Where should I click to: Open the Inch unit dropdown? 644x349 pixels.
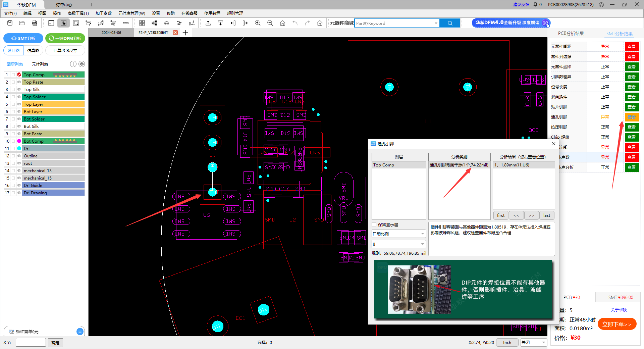coord(507,343)
